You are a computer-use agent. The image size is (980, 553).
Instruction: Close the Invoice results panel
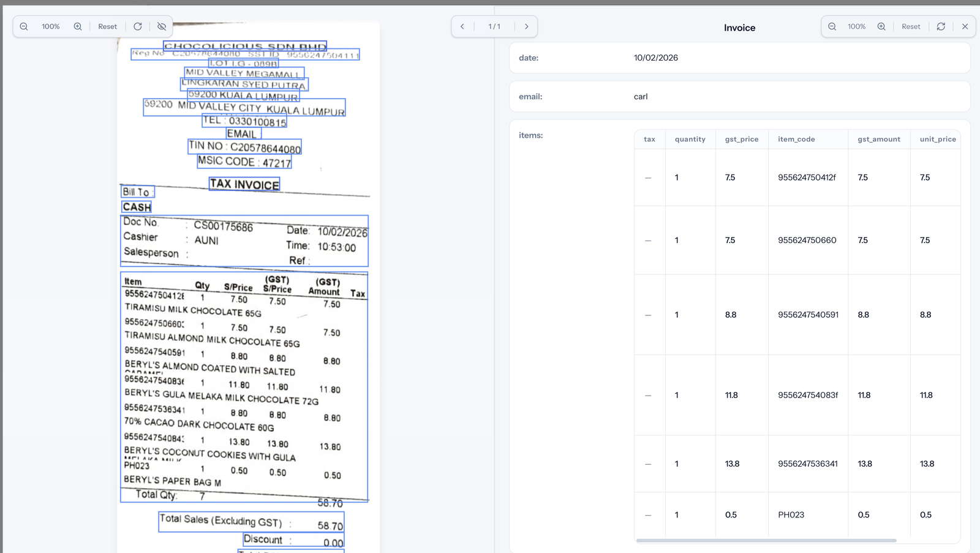point(965,26)
